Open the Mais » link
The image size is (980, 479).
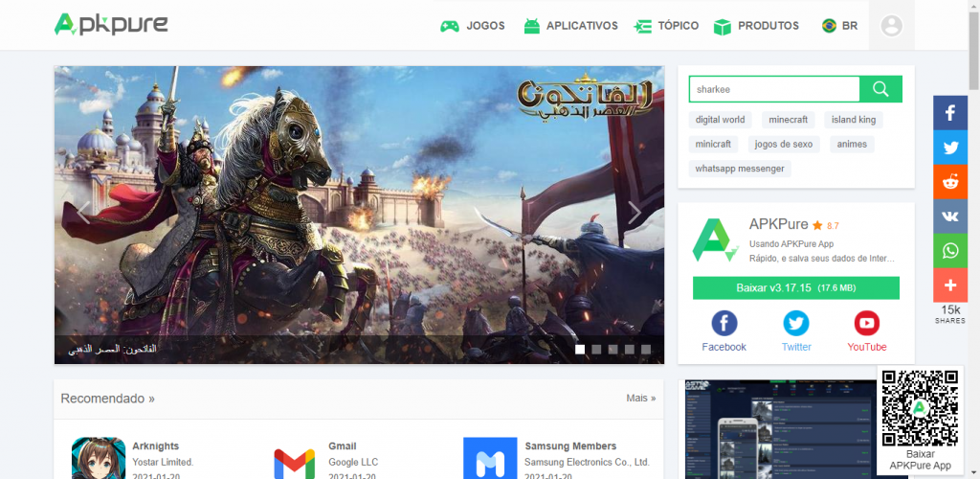tap(640, 398)
